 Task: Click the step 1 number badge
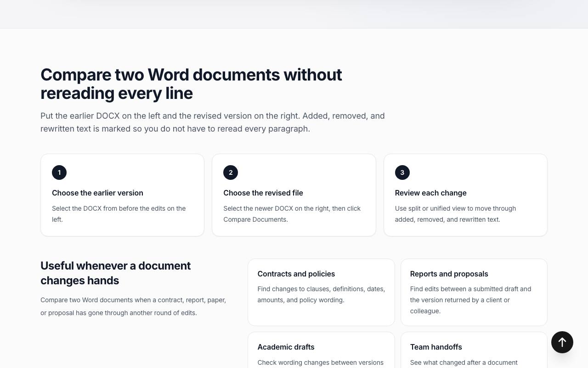59,172
